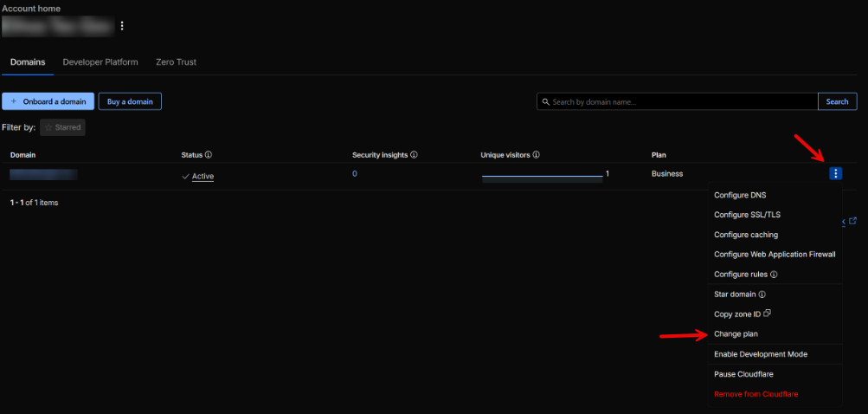Click the info icon next to Status
868x414 pixels.
[x=209, y=155]
